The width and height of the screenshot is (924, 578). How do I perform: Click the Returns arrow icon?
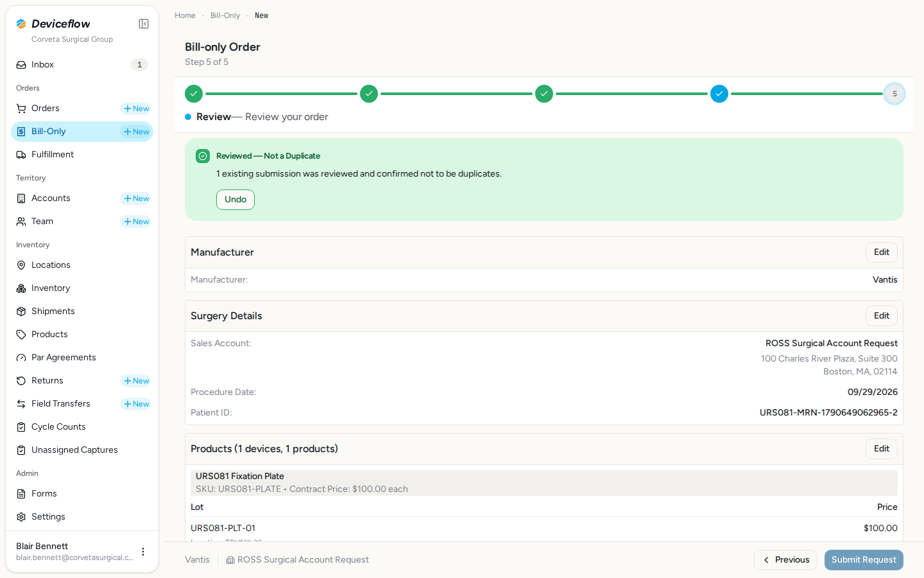click(21, 381)
